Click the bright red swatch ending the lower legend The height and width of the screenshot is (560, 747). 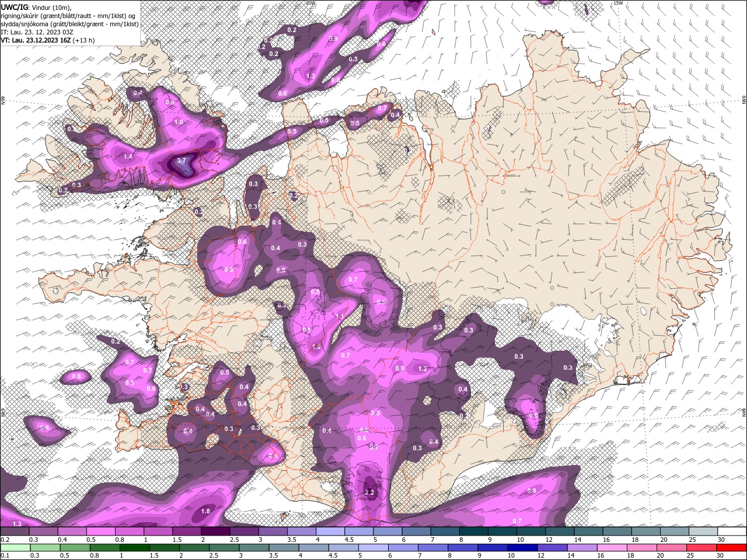731,548
